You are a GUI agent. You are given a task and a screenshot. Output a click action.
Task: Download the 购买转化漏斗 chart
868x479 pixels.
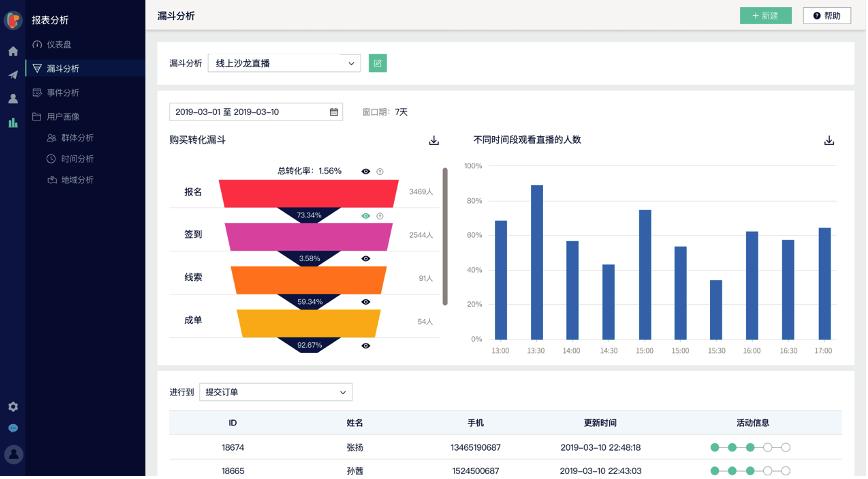point(434,141)
